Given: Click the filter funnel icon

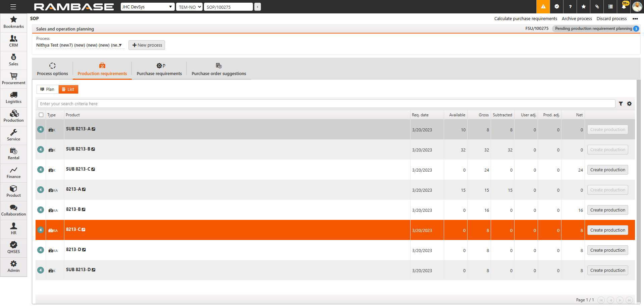Looking at the screenshot, I should click(621, 104).
